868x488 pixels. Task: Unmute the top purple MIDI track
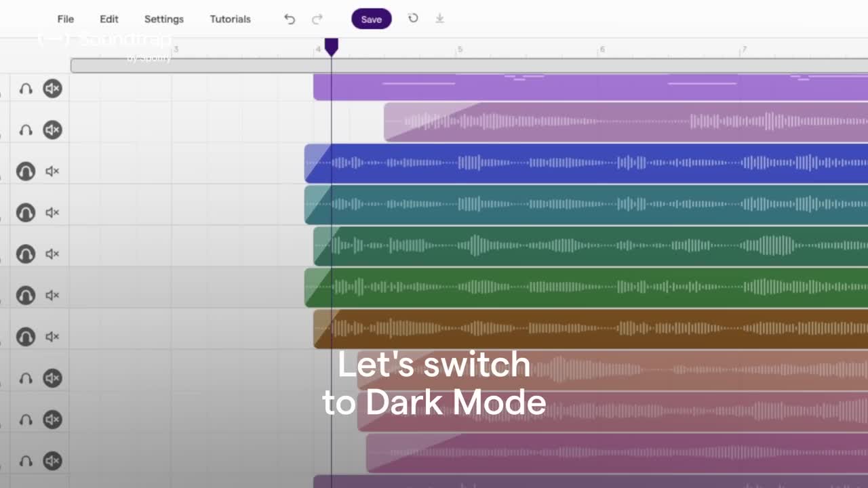(x=53, y=88)
